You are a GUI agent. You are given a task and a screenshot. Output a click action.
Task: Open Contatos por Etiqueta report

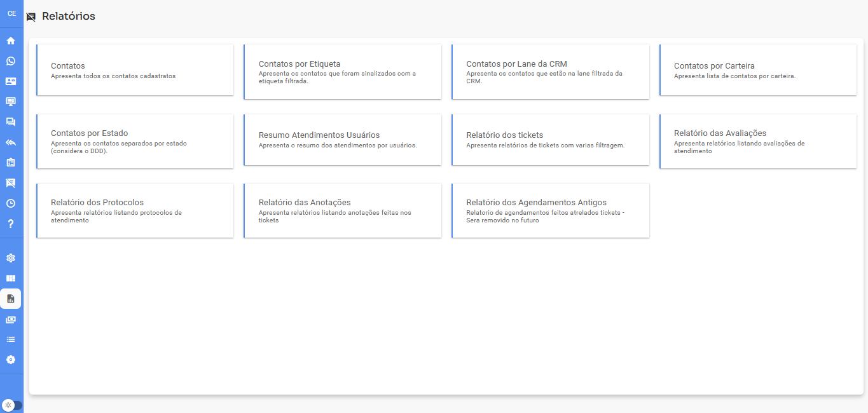tap(342, 72)
